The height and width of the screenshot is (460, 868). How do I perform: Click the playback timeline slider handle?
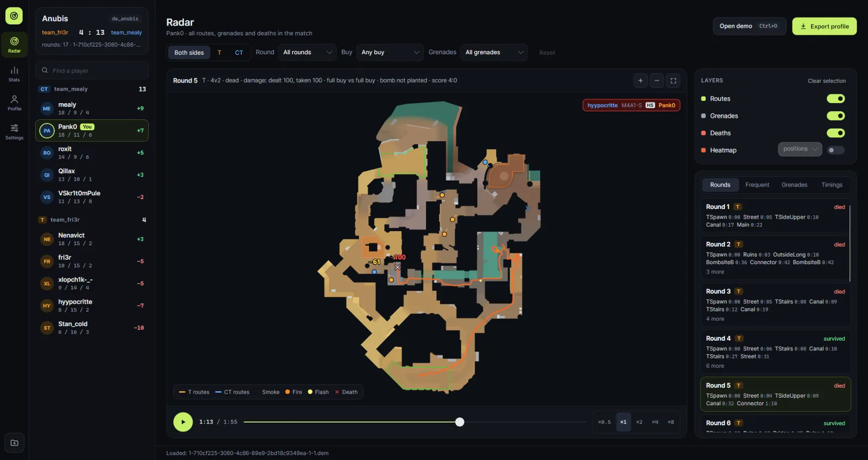[x=459, y=422]
